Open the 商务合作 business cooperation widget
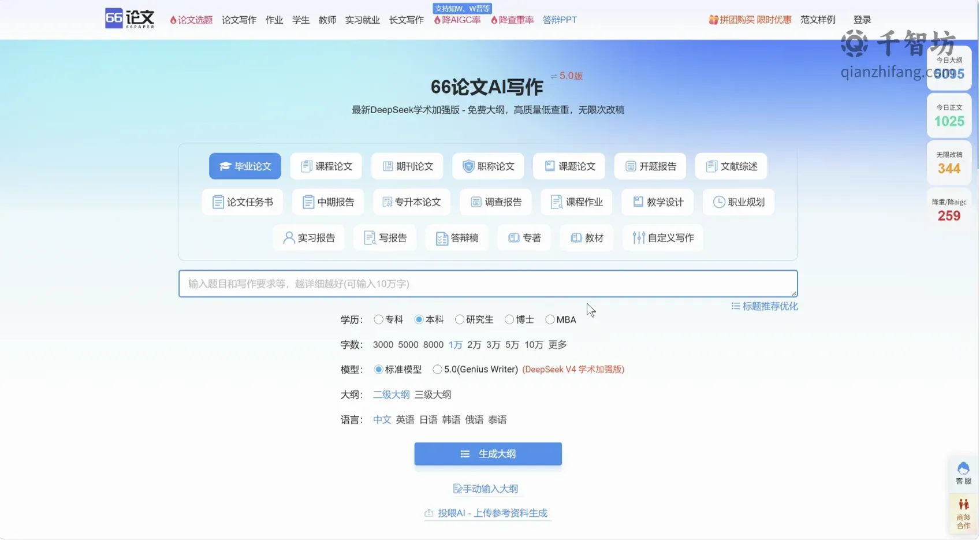Image resolution: width=980 pixels, height=540 pixels. point(963,513)
